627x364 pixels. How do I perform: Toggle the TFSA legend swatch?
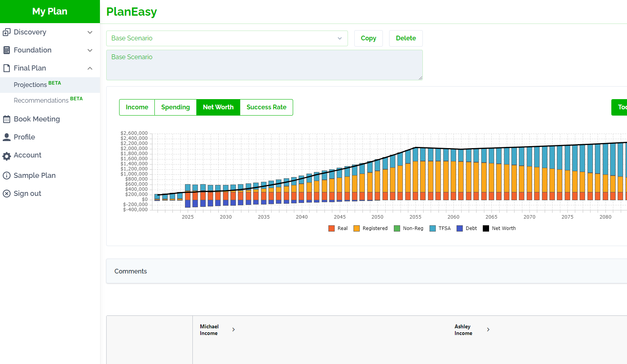pyautogui.click(x=433, y=228)
